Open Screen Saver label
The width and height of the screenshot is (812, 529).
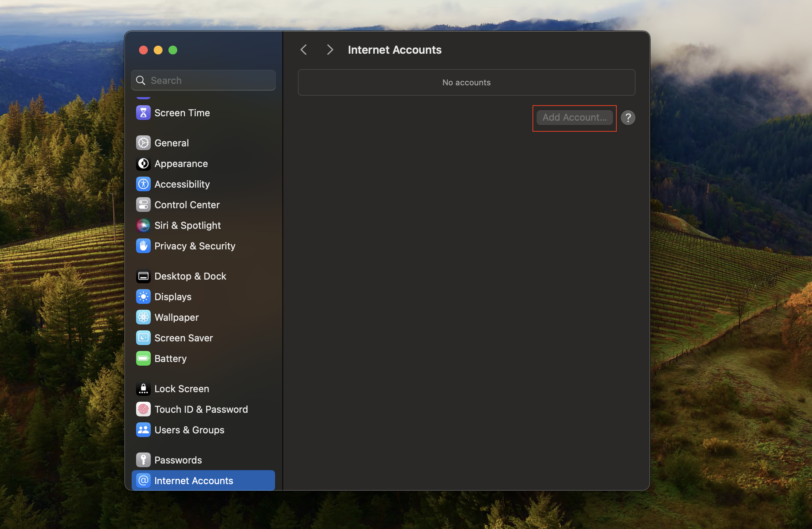coord(184,338)
